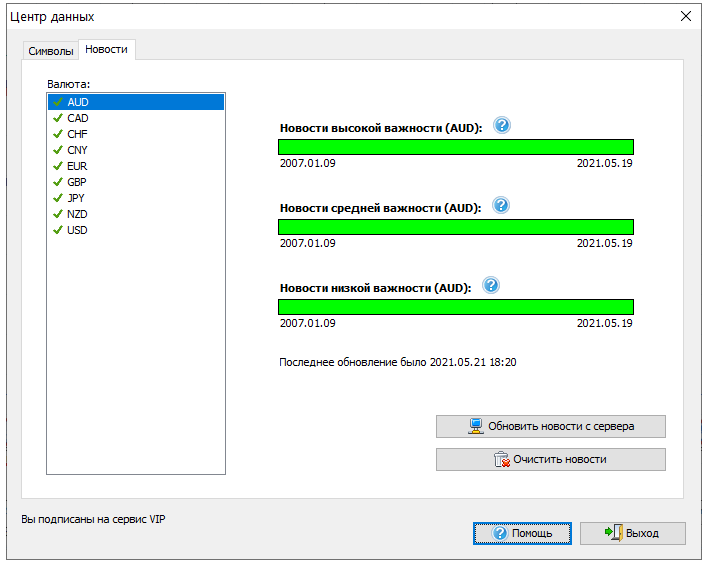Toggle the green checkmark beside EUR

58,166
